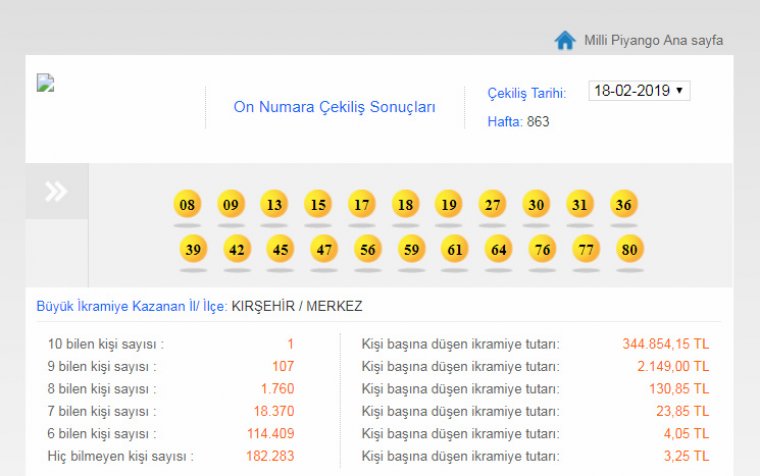The image size is (760, 476).
Task: Select lottery ball number 27
Action: (492, 204)
